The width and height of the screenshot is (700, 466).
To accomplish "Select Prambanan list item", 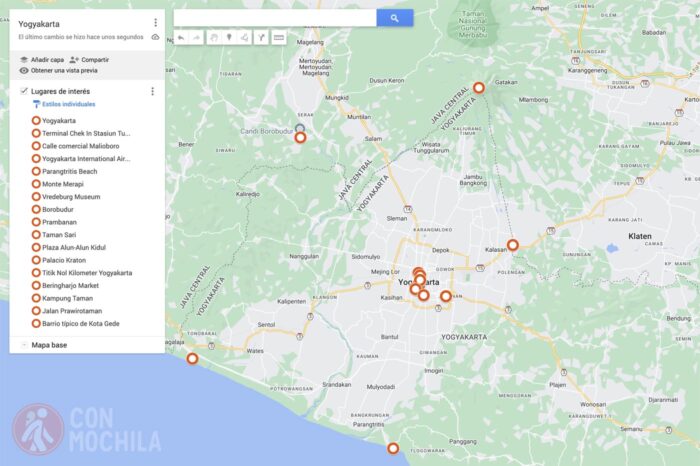I will (54, 222).
